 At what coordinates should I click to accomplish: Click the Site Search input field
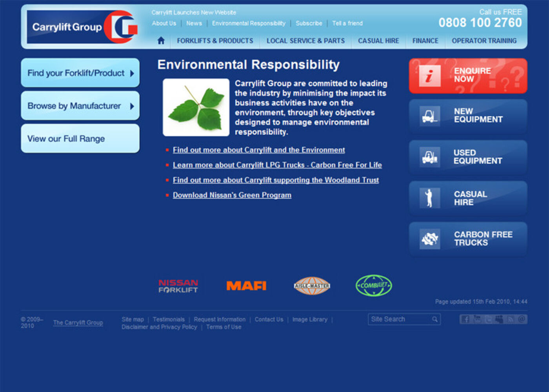click(x=399, y=319)
